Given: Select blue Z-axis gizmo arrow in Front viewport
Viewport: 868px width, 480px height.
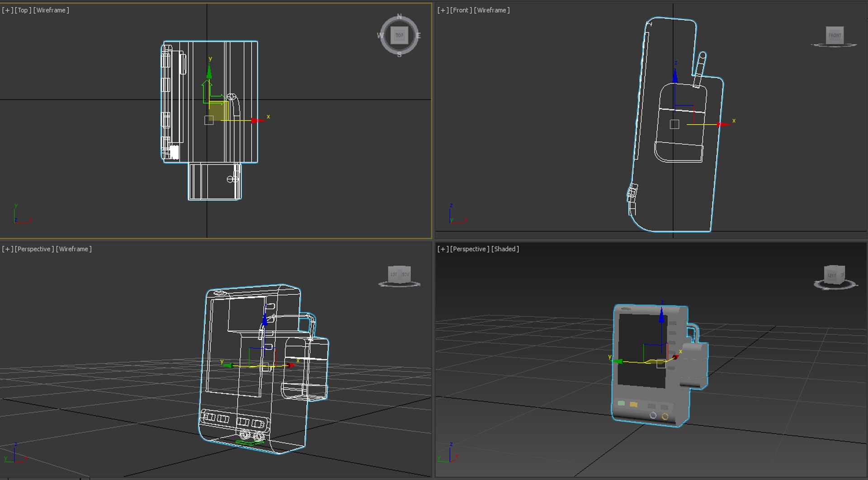Looking at the screenshot, I should (x=675, y=75).
